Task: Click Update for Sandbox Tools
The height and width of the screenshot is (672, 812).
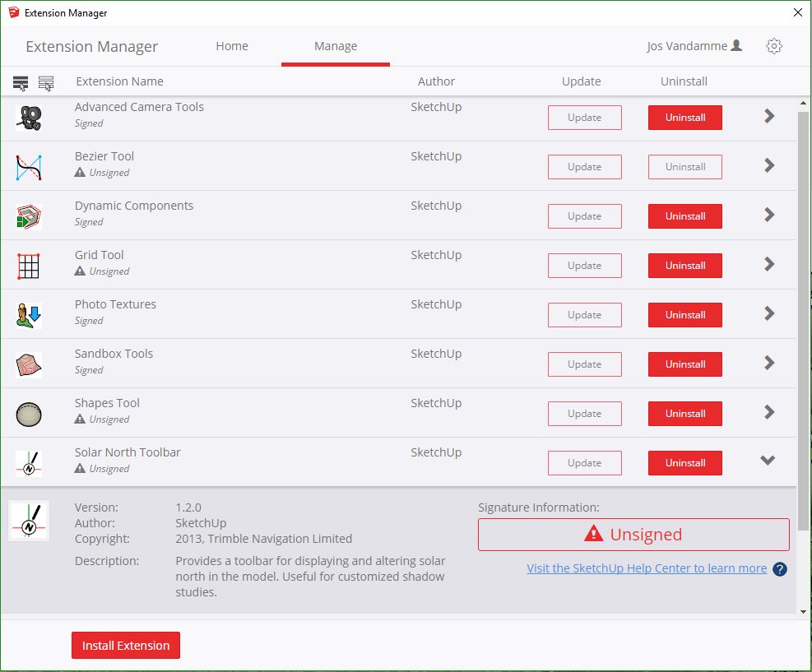Action: click(x=585, y=364)
